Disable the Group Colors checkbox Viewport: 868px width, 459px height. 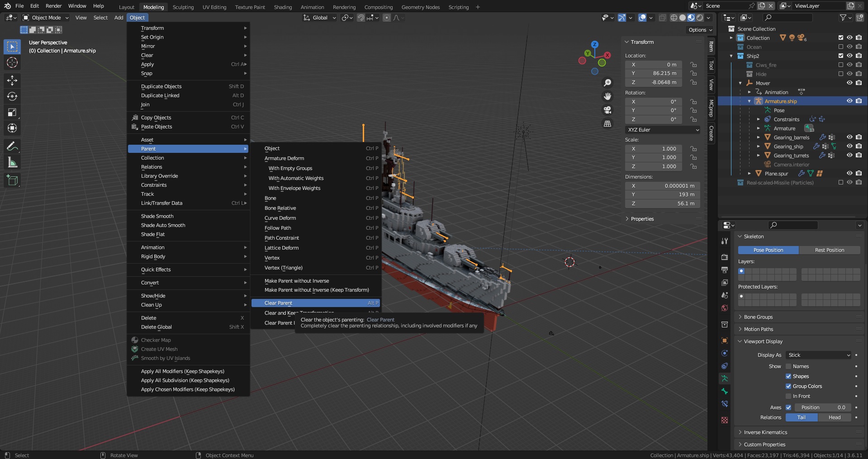click(788, 386)
